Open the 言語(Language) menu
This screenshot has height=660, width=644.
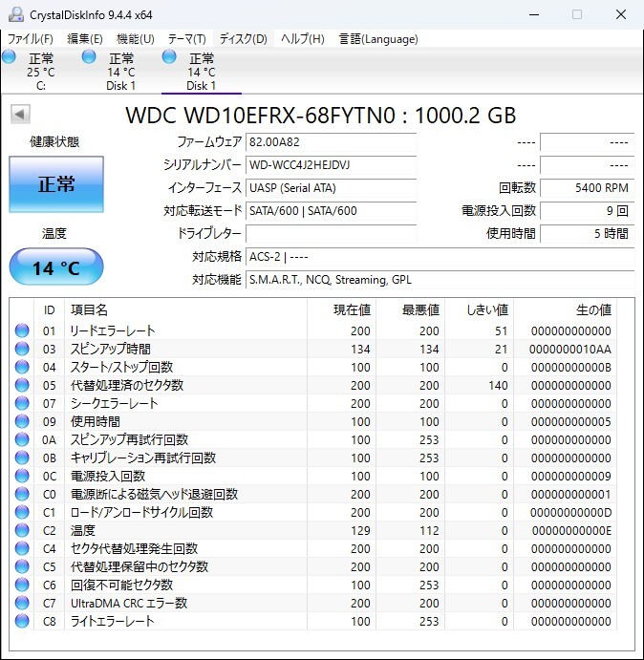378,39
